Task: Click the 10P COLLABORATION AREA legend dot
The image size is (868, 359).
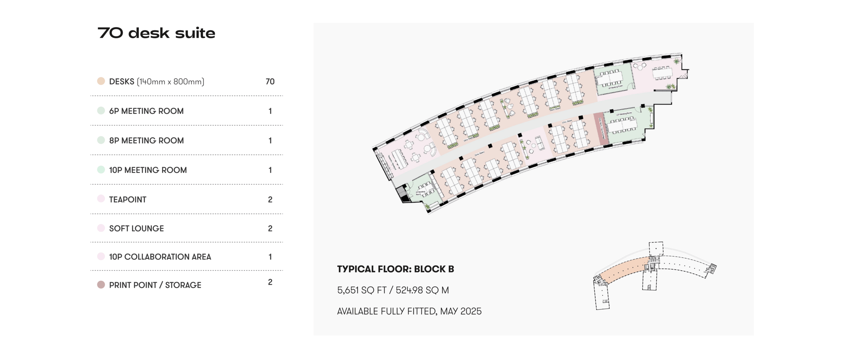Action: coord(101,256)
